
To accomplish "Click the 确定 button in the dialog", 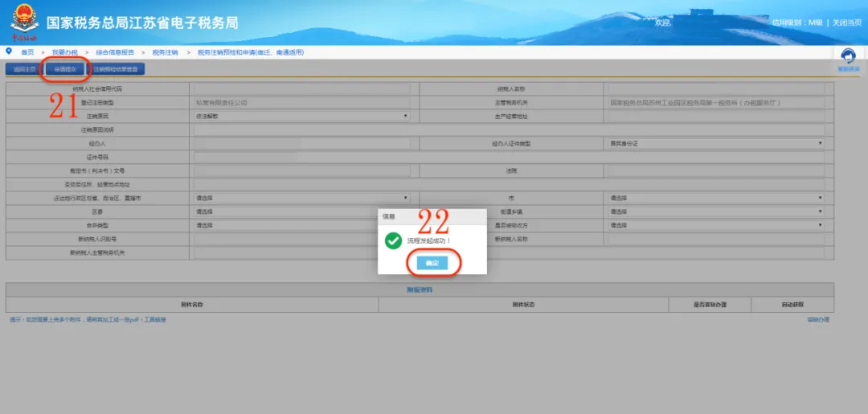I will coord(432,264).
